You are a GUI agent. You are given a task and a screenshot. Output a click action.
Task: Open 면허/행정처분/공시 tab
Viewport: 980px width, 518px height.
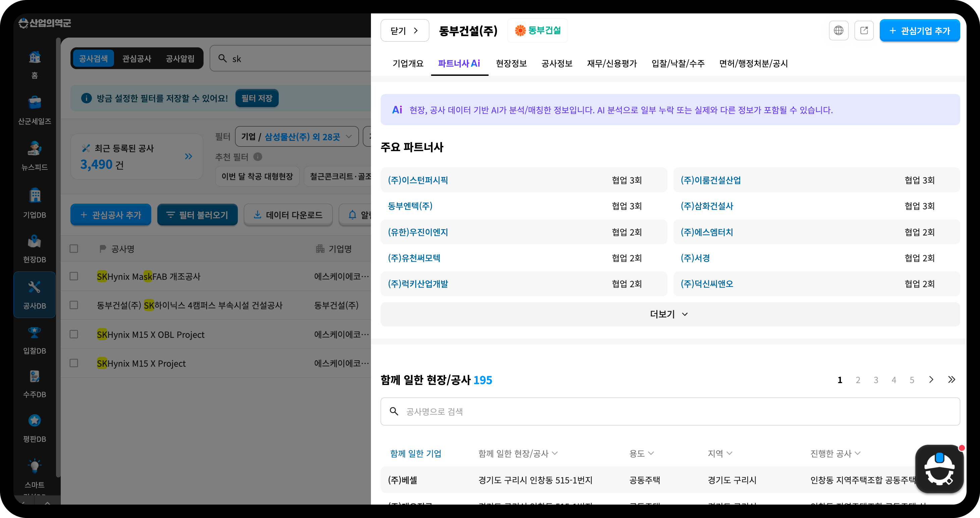(x=753, y=63)
